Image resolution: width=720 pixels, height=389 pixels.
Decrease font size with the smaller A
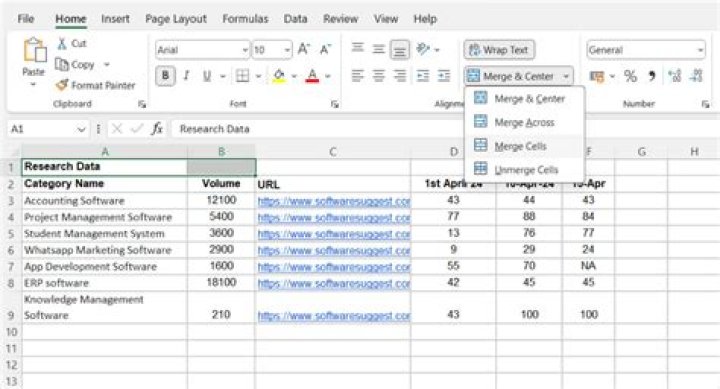(x=325, y=49)
